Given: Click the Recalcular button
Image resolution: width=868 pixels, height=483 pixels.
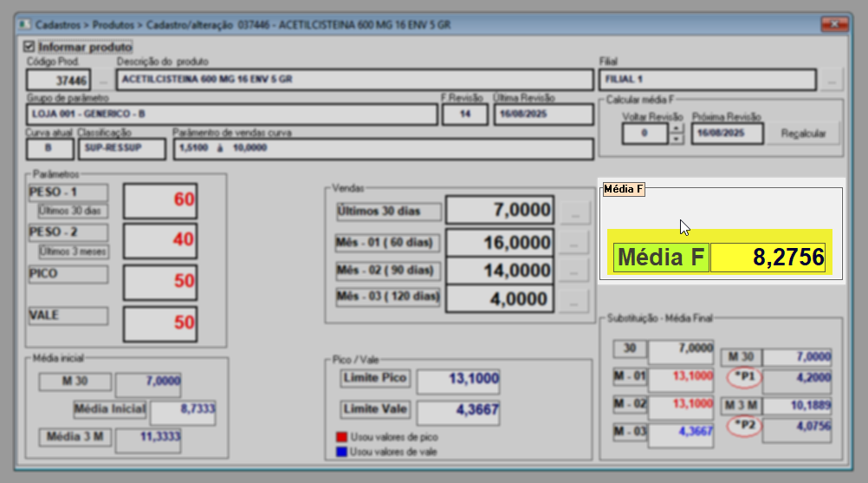Looking at the screenshot, I should click(x=803, y=134).
